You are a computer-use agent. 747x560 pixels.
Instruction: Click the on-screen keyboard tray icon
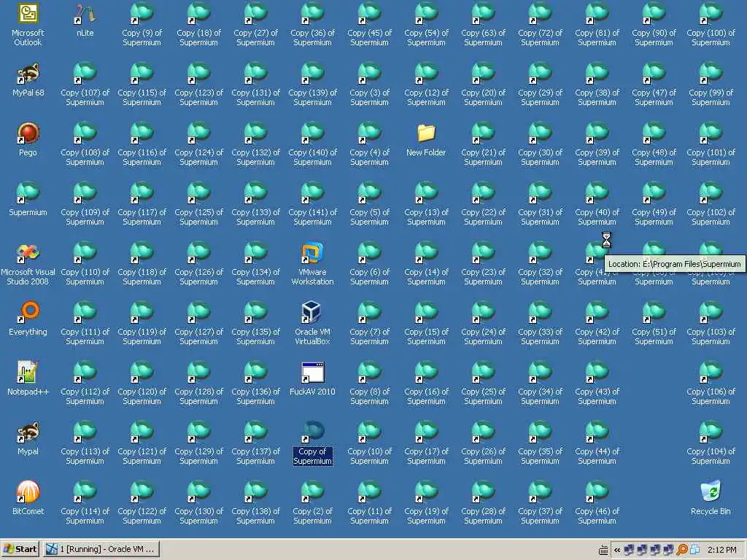coord(603,550)
